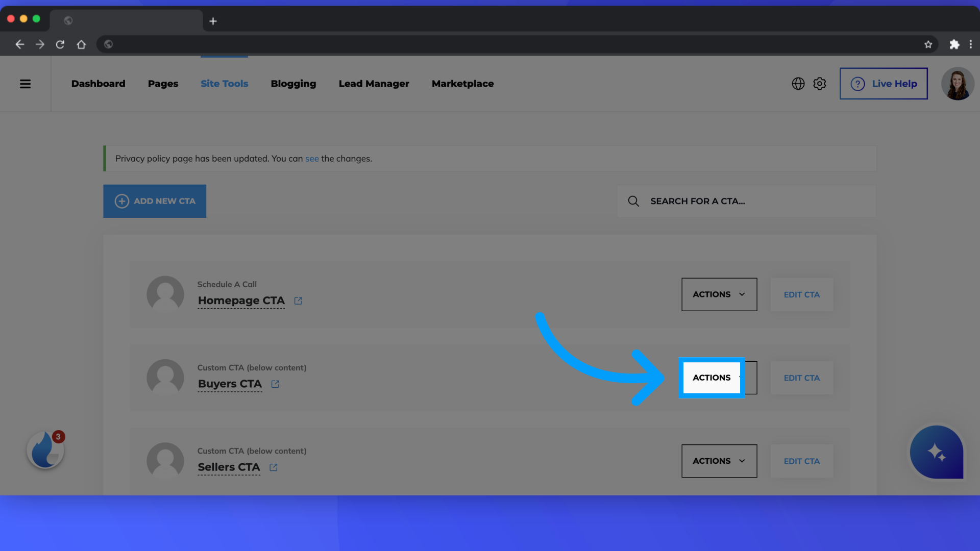
Task: Click the Sellers CTA avatar placeholder
Action: (x=165, y=461)
